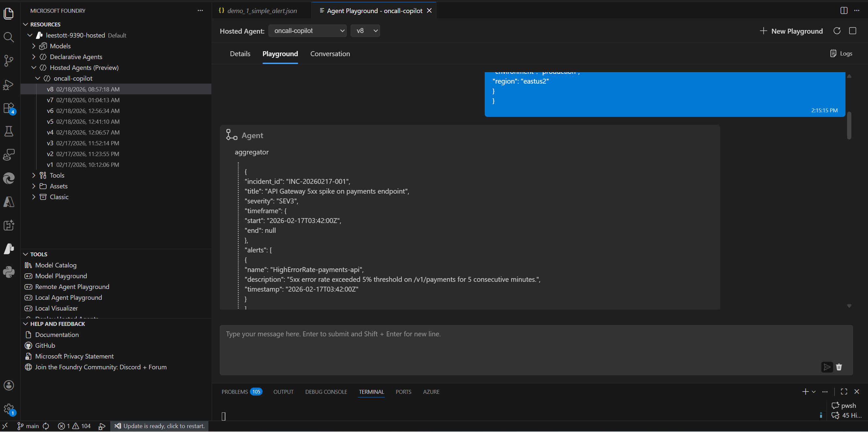Click the trash icon to clear chat
868x432 pixels.
coord(839,367)
